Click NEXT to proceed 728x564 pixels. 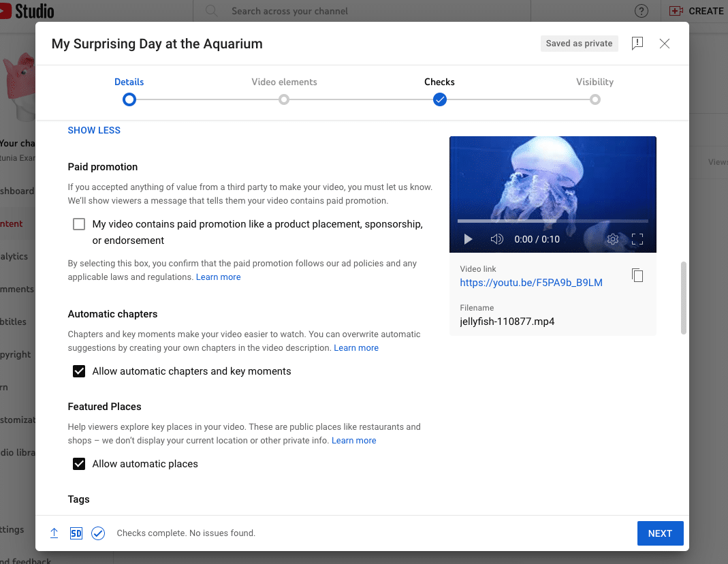pos(659,533)
